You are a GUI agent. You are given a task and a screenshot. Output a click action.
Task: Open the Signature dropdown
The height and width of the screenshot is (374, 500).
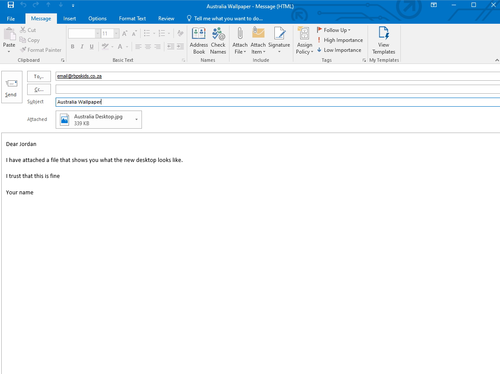click(279, 41)
